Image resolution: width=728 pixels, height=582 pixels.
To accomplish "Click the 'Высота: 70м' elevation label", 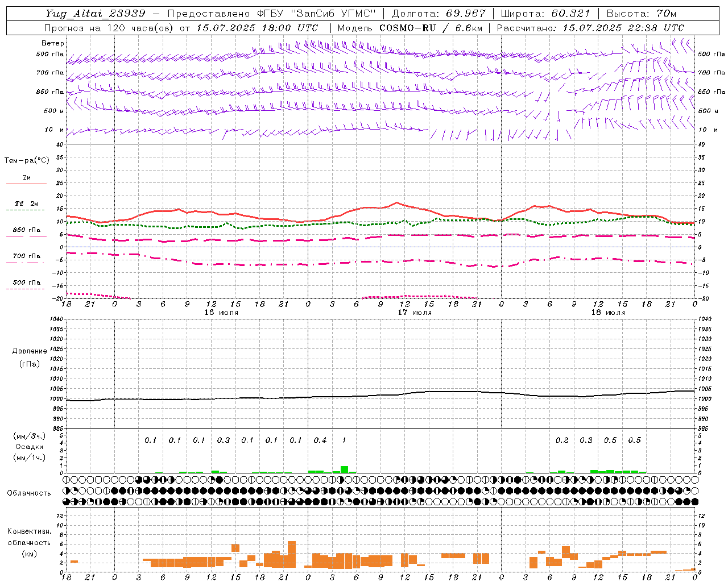I will (x=642, y=14).
